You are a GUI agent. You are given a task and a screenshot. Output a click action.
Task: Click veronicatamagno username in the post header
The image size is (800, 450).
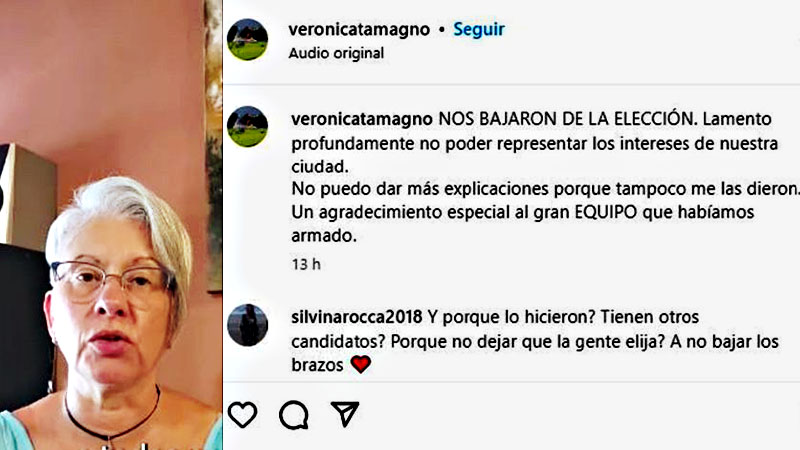(359, 30)
